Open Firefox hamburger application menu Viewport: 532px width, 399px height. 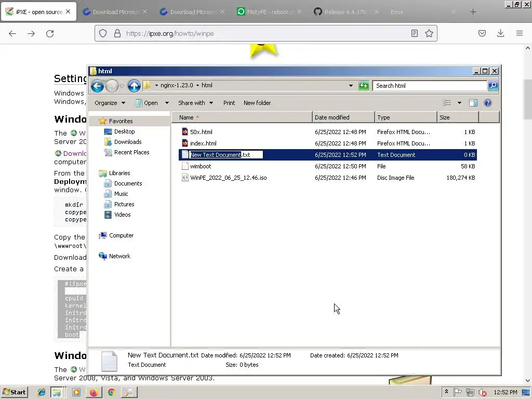(520, 33)
